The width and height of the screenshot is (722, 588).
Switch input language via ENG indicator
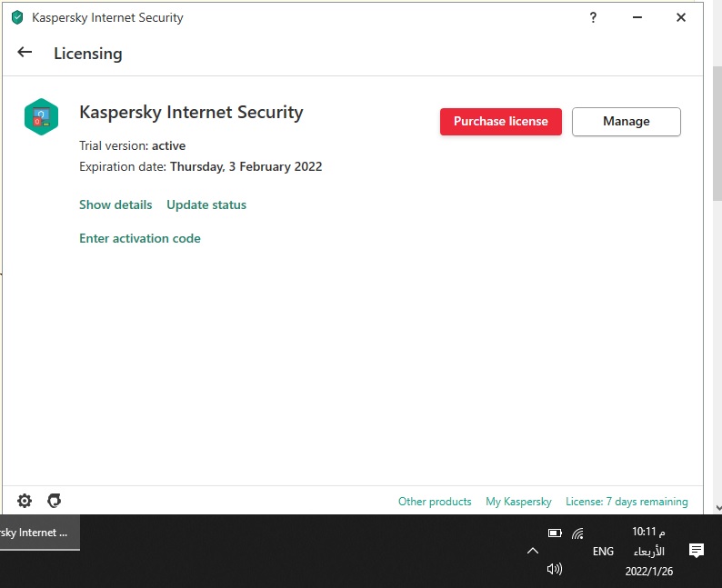click(603, 551)
